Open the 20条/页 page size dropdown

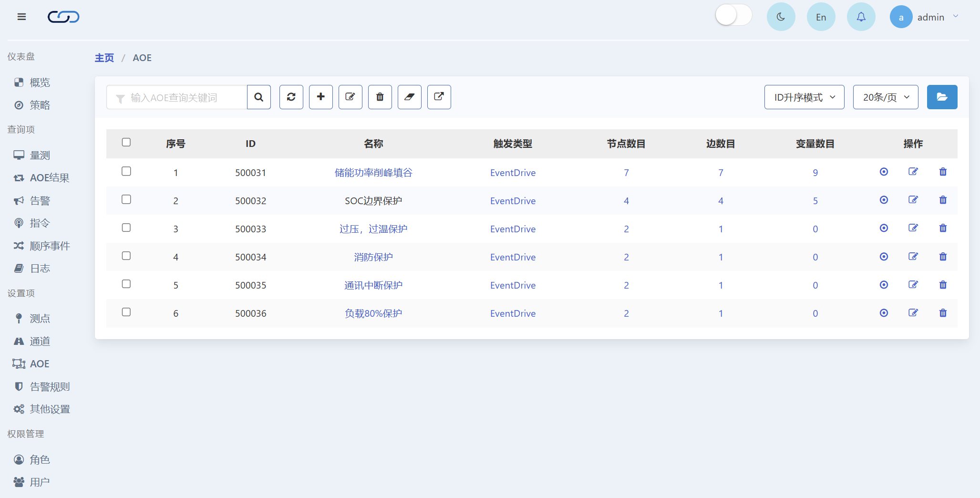click(886, 97)
